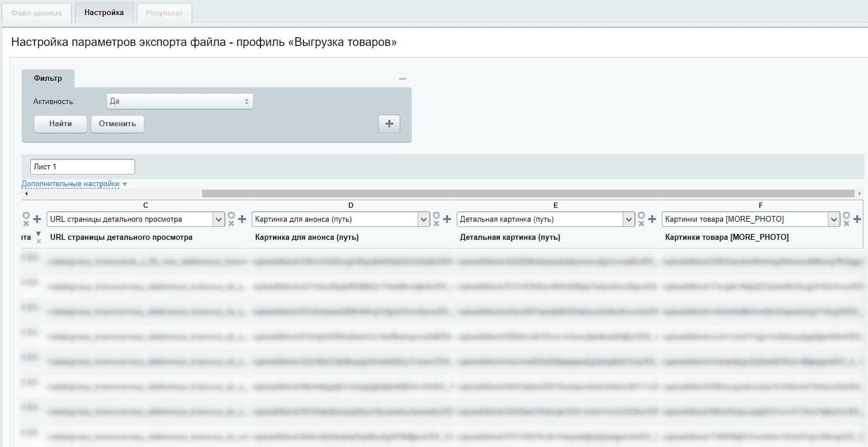Open the URL страницы детального просмотра dropdown
Viewport: 868px width, 447px height.
135,219
